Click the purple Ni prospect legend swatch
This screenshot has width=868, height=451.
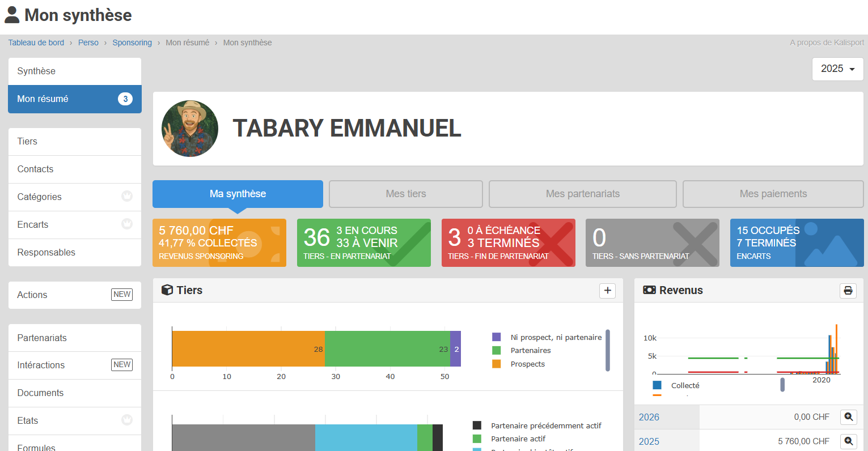point(497,337)
